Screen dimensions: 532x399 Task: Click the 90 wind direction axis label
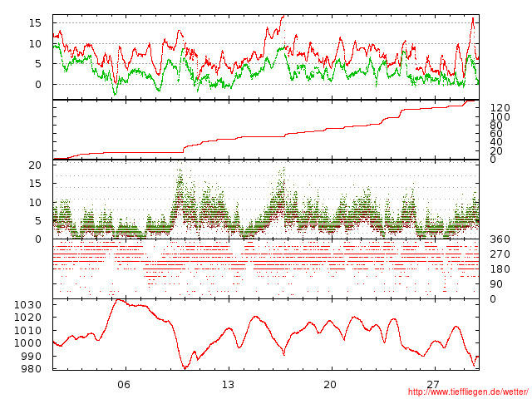[x=496, y=284]
